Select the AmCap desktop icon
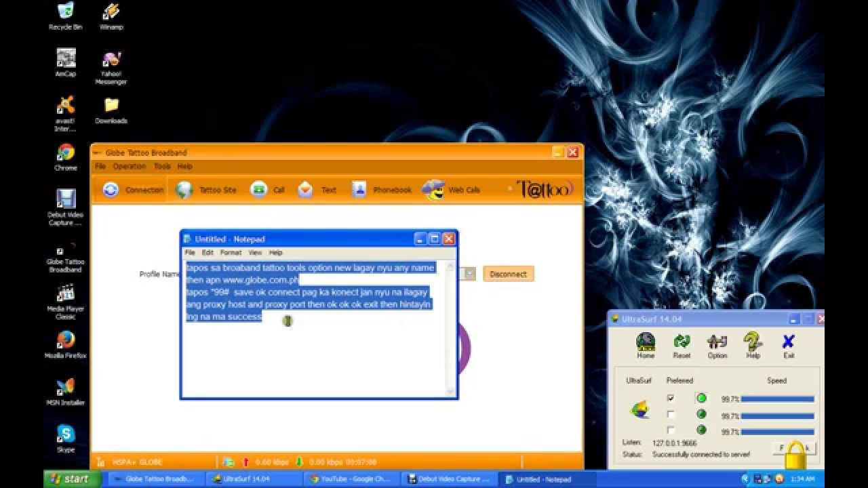 pos(66,64)
